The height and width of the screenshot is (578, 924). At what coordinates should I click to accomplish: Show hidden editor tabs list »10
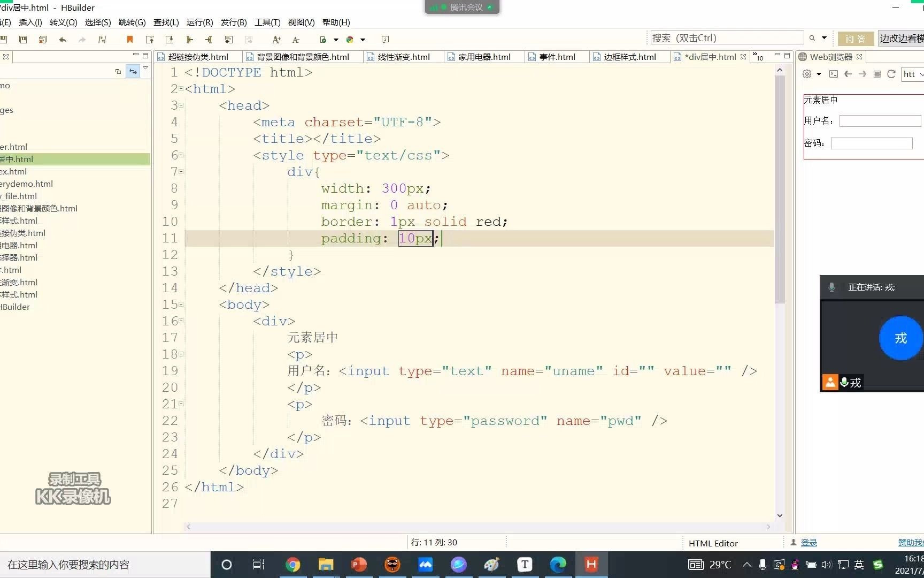(758, 56)
